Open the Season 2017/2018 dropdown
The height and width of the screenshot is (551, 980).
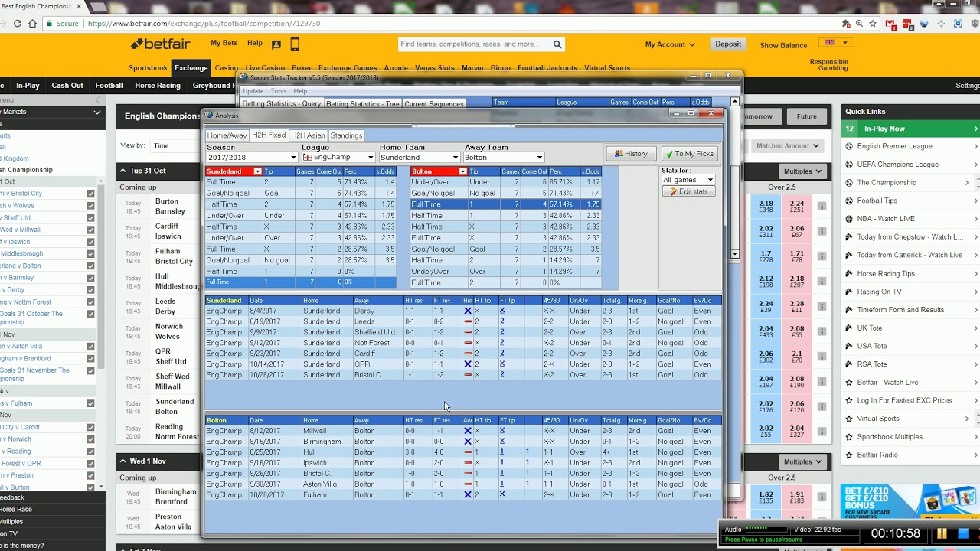point(292,158)
